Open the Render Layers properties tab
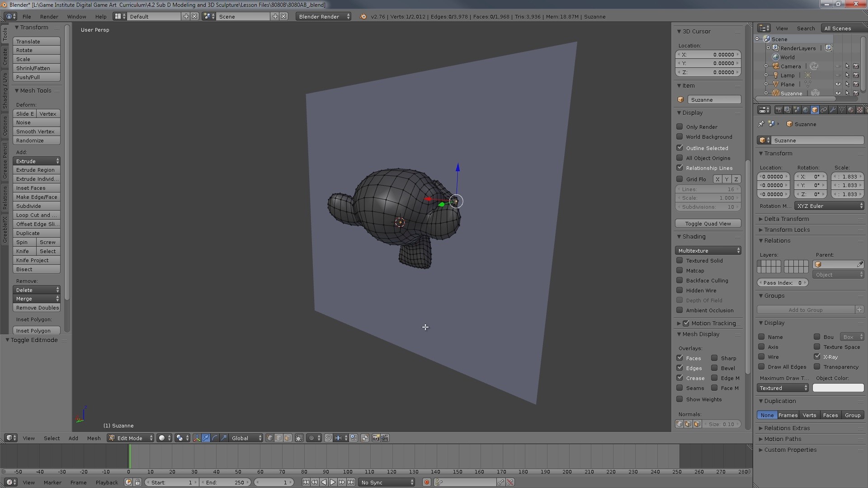This screenshot has width=868, height=488. tap(788, 110)
